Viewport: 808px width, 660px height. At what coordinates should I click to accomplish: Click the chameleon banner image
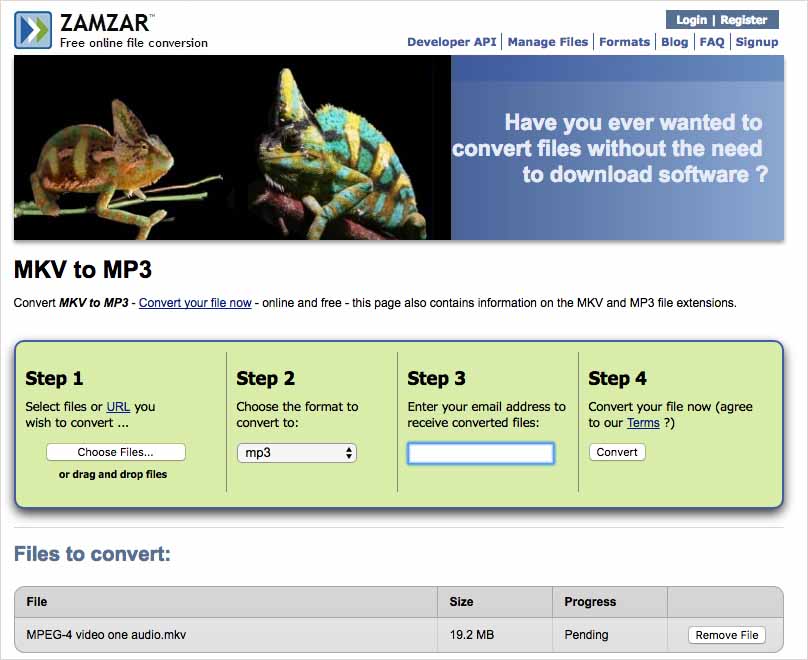tap(232, 147)
